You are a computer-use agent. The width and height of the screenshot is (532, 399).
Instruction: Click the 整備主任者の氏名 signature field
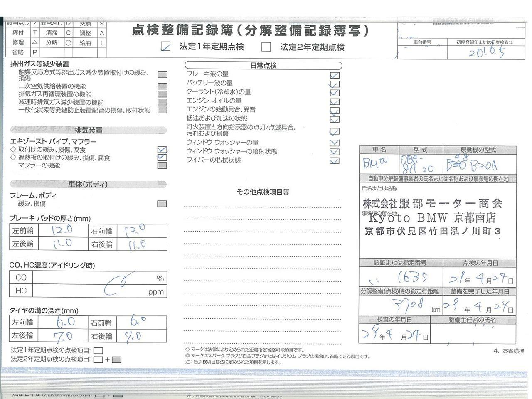tap(473, 334)
